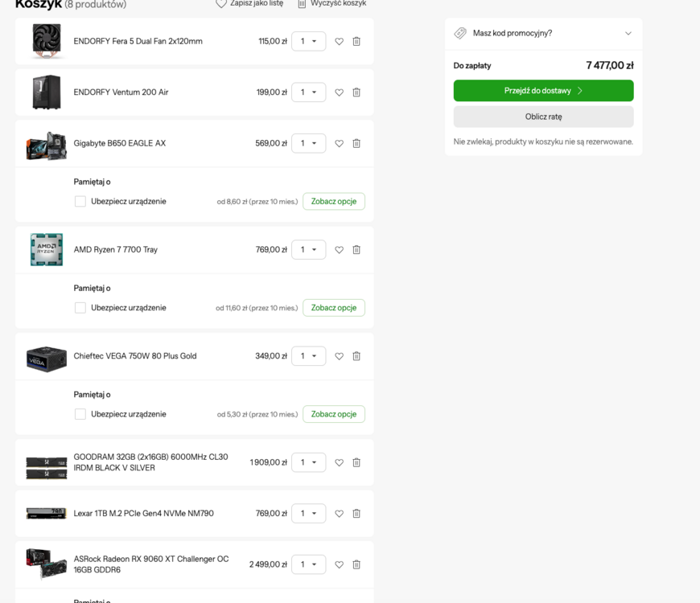Screen dimensions: 700x603
Task: Expand the Masz kod promocyjny section
Action: click(543, 34)
